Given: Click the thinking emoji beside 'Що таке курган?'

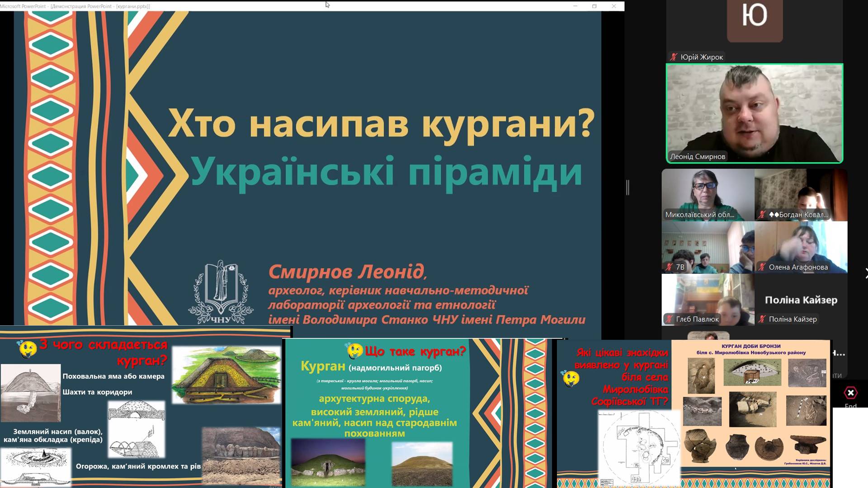Looking at the screenshot, I should click(355, 351).
